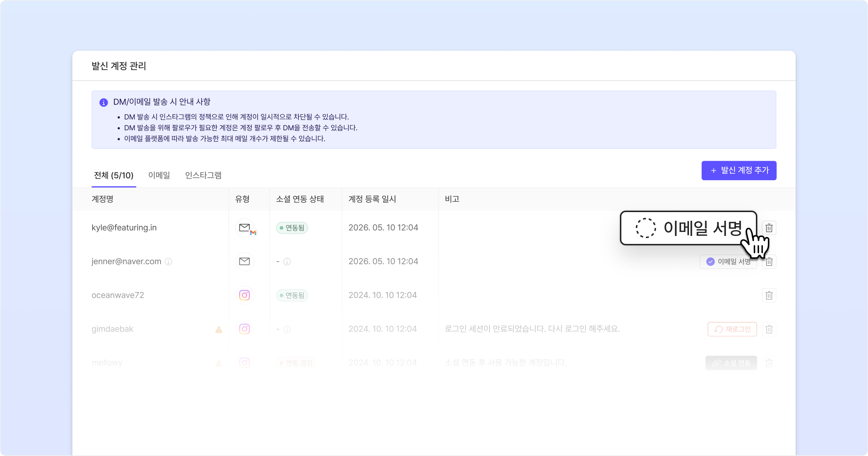This screenshot has width=868, height=456.
Task: Click the Instagram icon for mellowy
Action: click(x=244, y=363)
